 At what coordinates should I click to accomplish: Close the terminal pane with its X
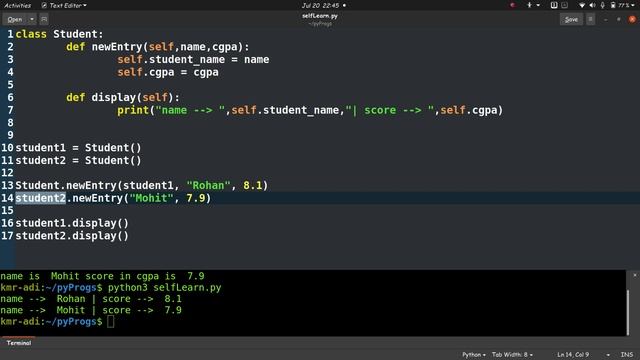click(635, 275)
